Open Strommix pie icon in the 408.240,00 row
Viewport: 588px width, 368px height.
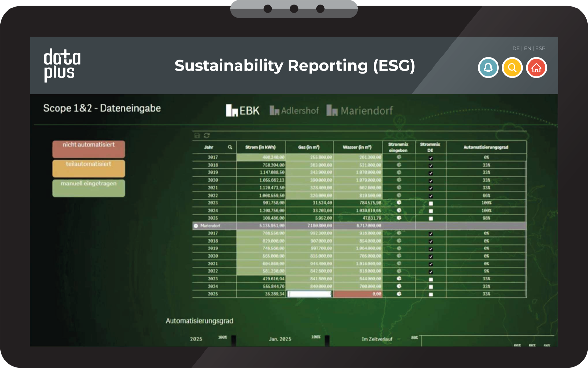click(399, 157)
